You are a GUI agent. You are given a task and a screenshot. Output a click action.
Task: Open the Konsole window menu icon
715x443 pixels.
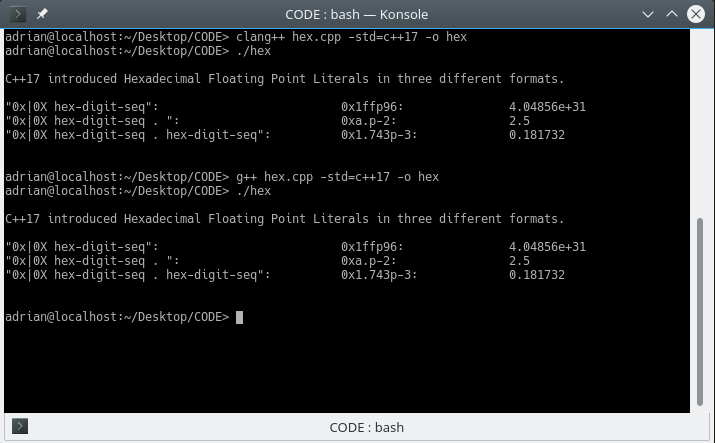click(x=17, y=14)
